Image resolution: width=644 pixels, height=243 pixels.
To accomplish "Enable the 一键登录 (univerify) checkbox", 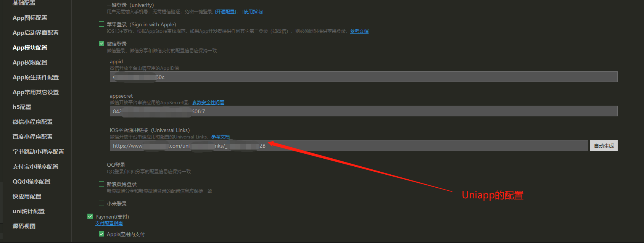I will (x=101, y=5).
